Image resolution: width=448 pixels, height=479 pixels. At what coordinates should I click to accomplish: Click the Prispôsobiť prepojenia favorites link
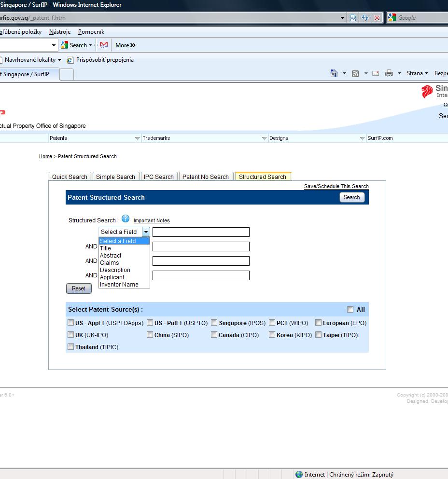pos(105,60)
